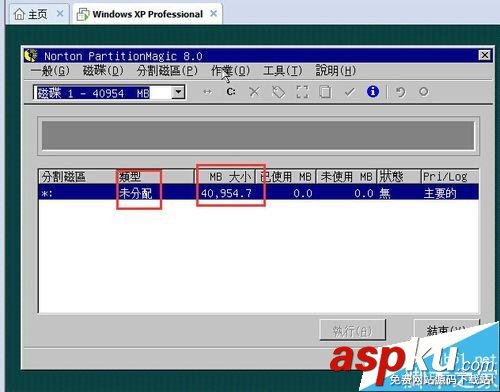Click the gray unallocated disk map bar
The width and height of the screenshot is (500, 392).
pyautogui.click(x=258, y=135)
